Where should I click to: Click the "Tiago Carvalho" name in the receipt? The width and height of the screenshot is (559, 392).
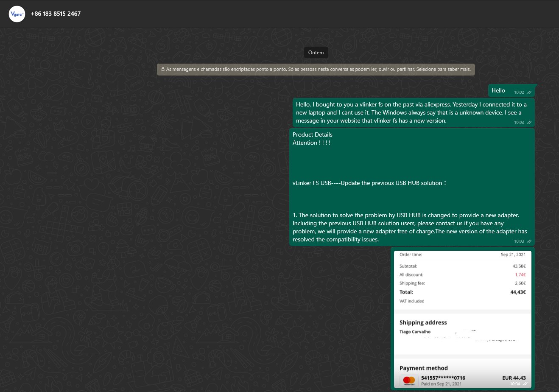[x=415, y=332]
